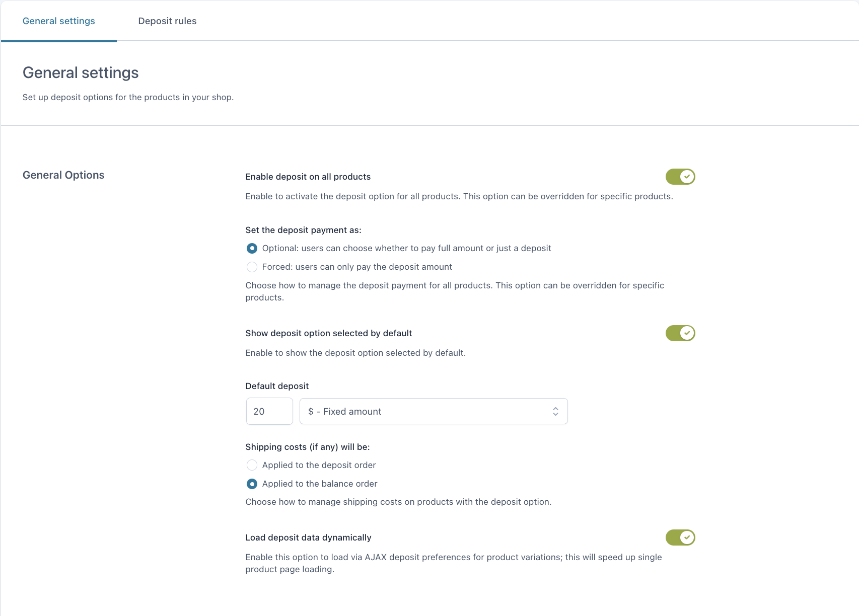Click the Set the deposit payment as label

[303, 230]
